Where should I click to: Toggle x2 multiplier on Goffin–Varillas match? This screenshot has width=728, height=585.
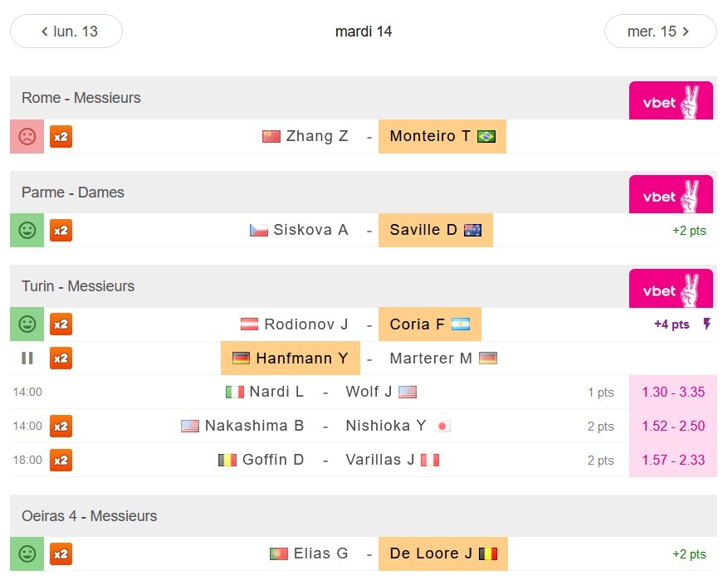pyautogui.click(x=61, y=460)
